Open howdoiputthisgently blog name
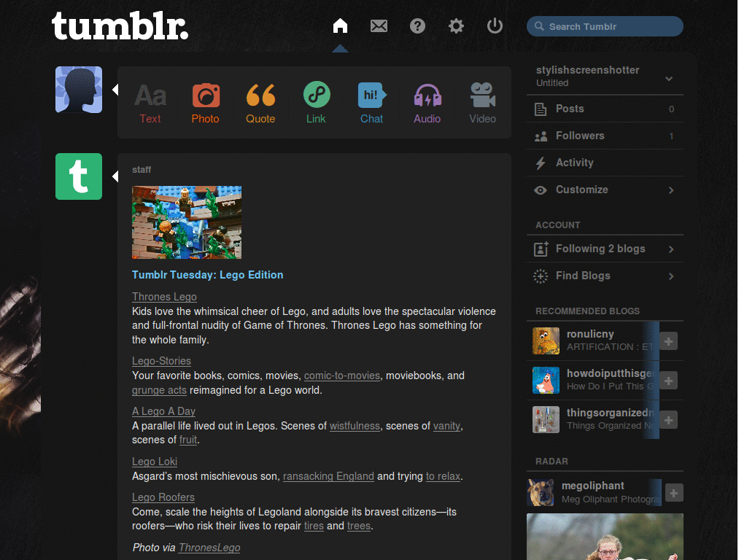 [611, 373]
